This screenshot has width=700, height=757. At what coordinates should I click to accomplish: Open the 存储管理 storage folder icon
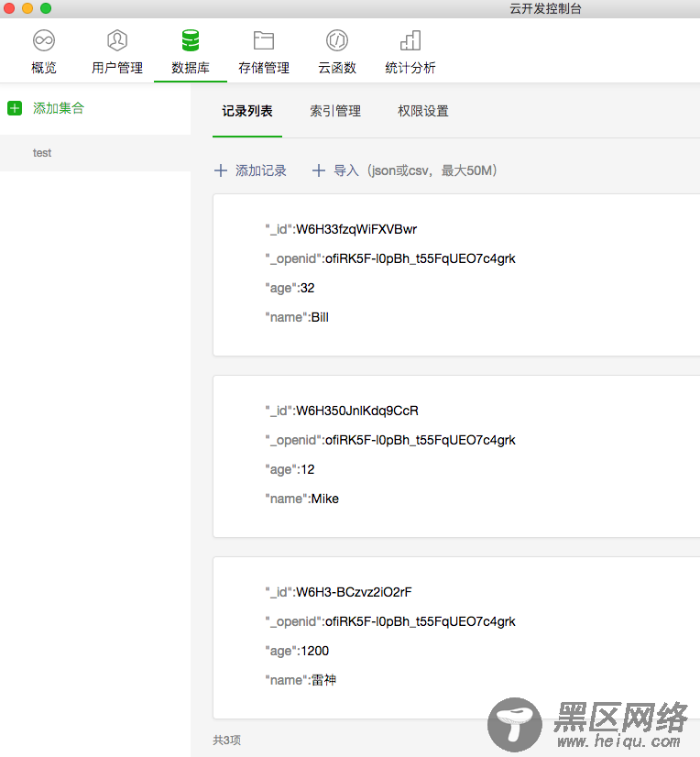[264, 40]
